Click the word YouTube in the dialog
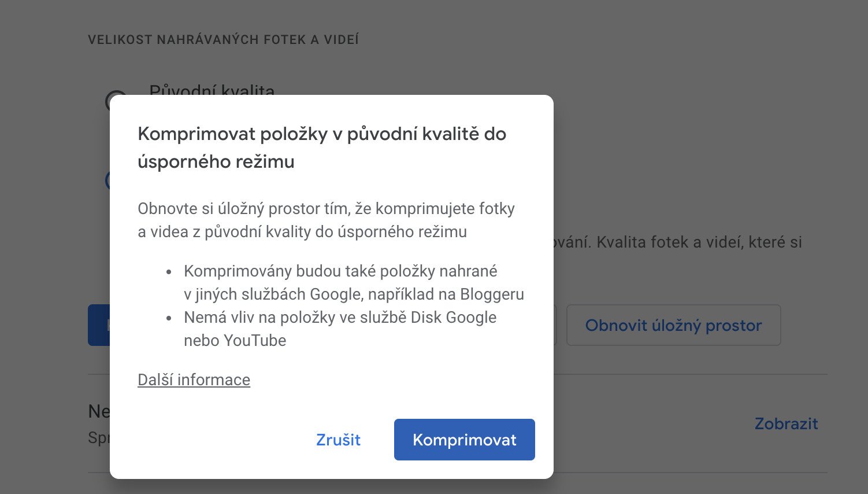The height and width of the screenshot is (494, 868). pos(255,340)
